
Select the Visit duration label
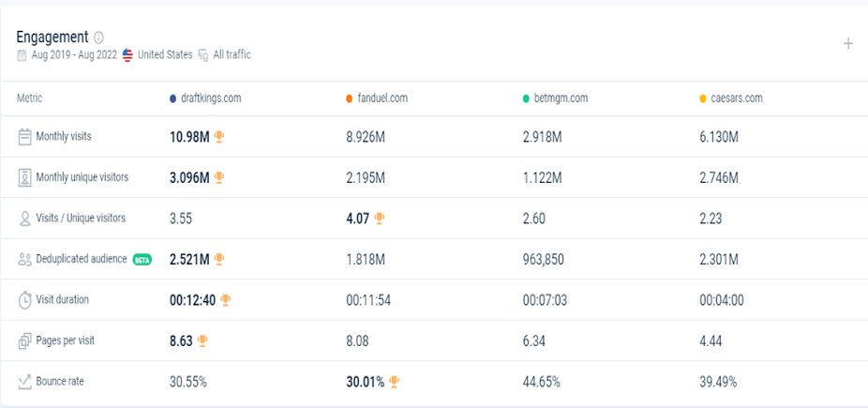(63, 299)
